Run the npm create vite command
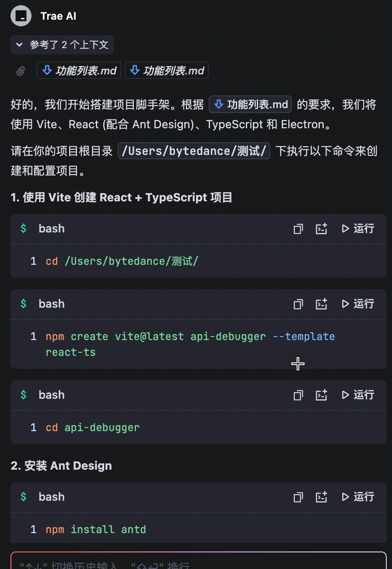The height and width of the screenshot is (569, 392). (x=357, y=304)
